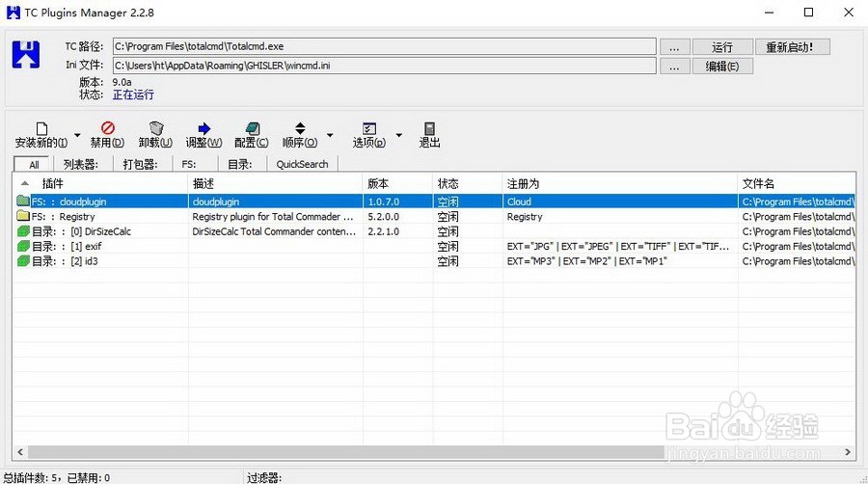
Task: Click the 正在运行 status link
Action: (x=133, y=94)
